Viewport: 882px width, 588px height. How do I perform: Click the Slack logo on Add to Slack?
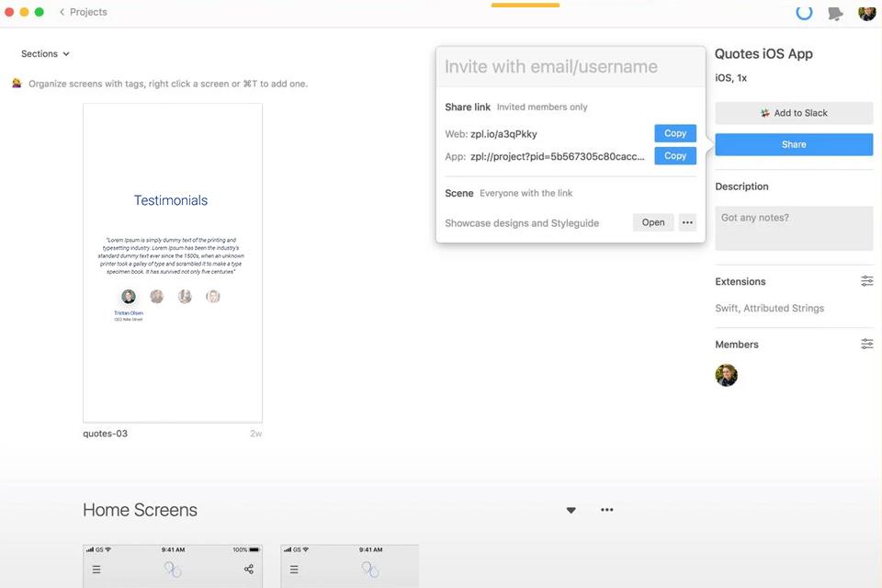[x=766, y=112]
